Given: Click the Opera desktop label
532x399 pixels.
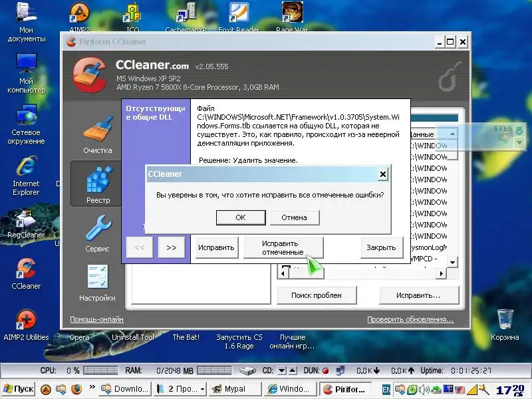Looking at the screenshot, I should [79, 337].
